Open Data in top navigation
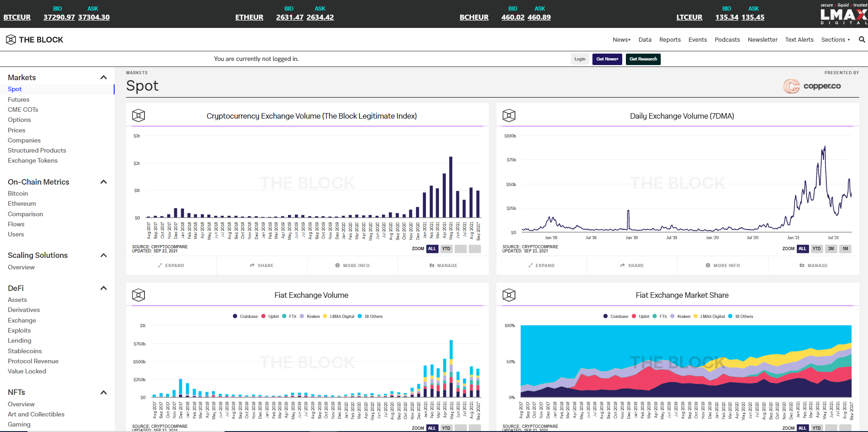Image resolution: width=868 pixels, height=432 pixels. 645,40
